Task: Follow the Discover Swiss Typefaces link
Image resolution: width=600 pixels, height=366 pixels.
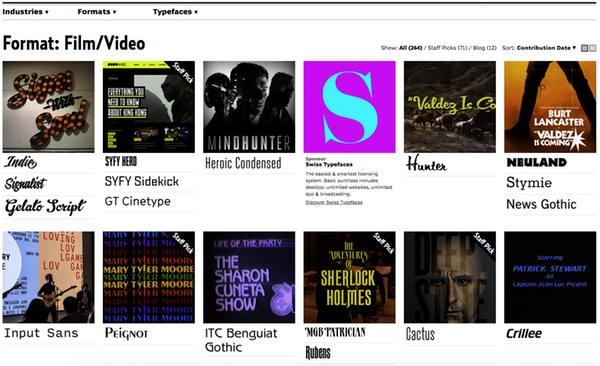Action: click(x=334, y=202)
